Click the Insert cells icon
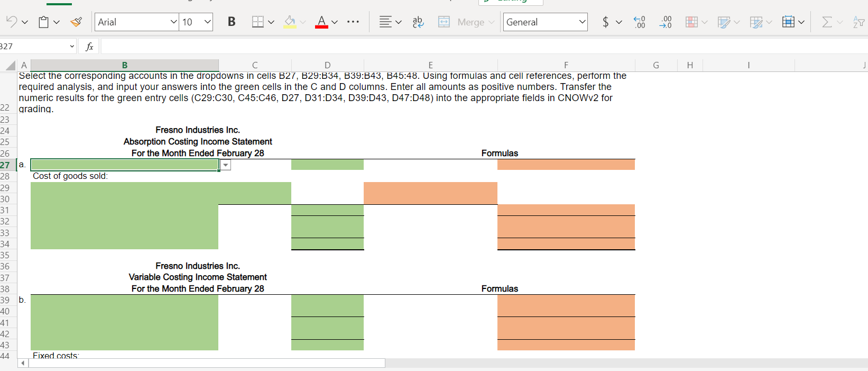 788,22
